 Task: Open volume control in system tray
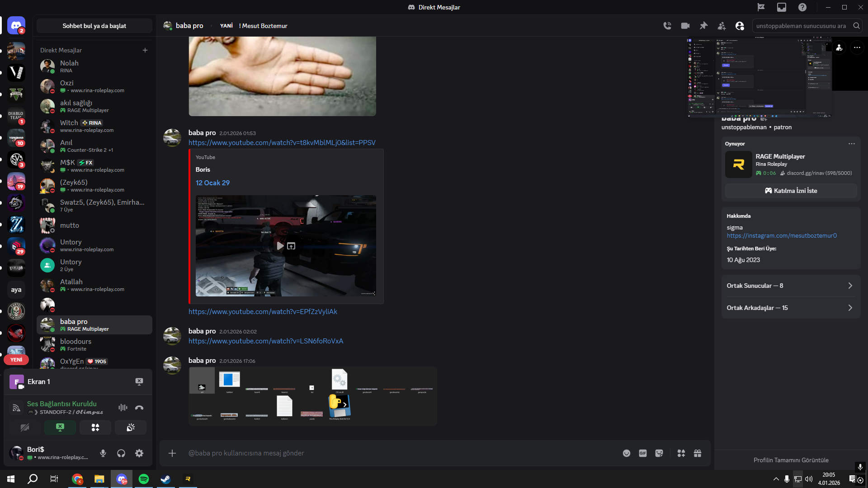[x=809, y=479]
